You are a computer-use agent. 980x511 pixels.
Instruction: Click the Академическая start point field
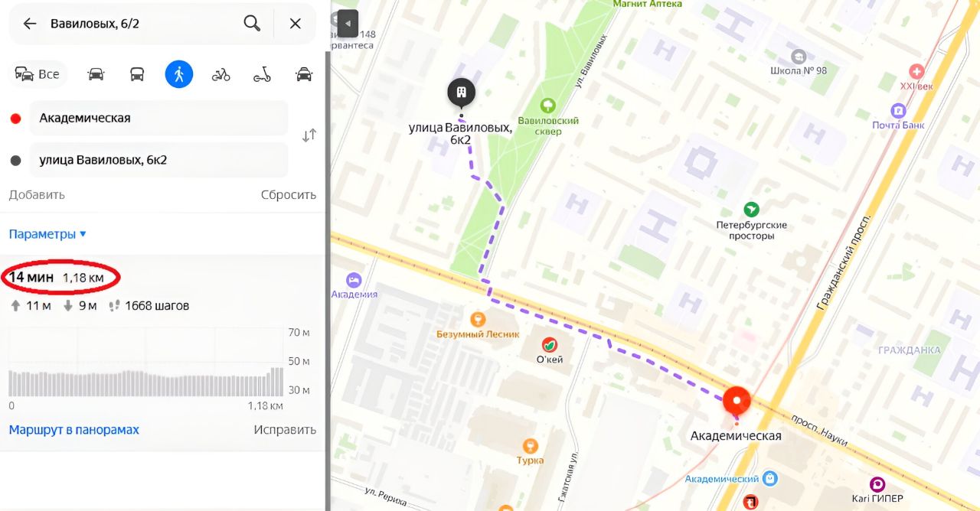coord(158,118)
